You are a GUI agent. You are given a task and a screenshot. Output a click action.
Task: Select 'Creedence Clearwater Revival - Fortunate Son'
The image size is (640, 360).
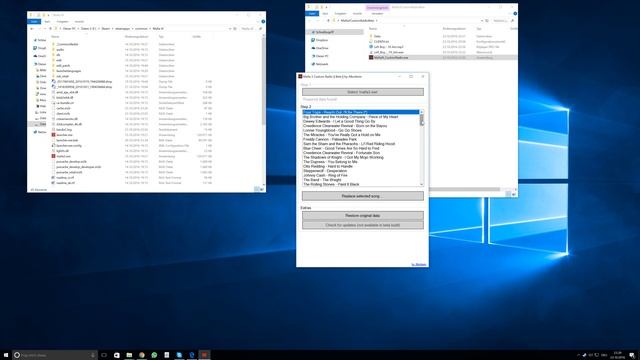[341, 153]
